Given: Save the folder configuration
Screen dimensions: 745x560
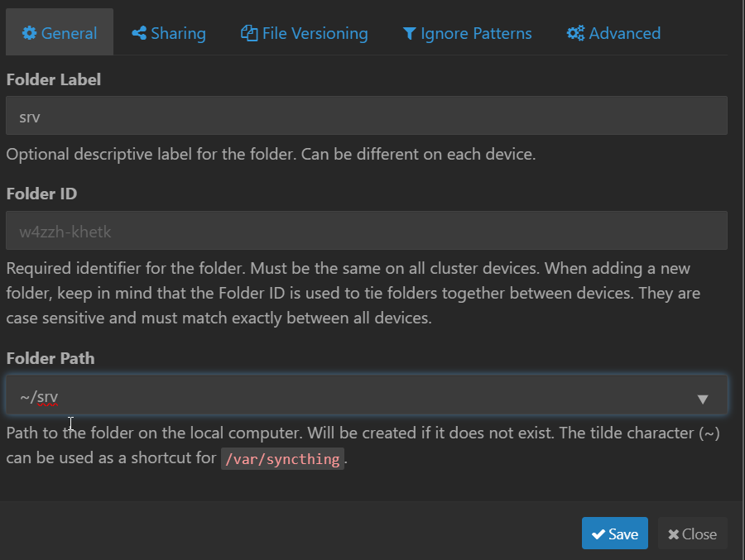Looking at the screenshot, I should [615, 533].
